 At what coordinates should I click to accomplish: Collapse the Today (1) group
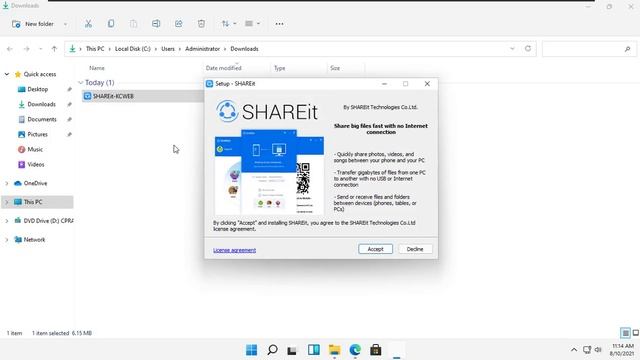pos(80,83)
